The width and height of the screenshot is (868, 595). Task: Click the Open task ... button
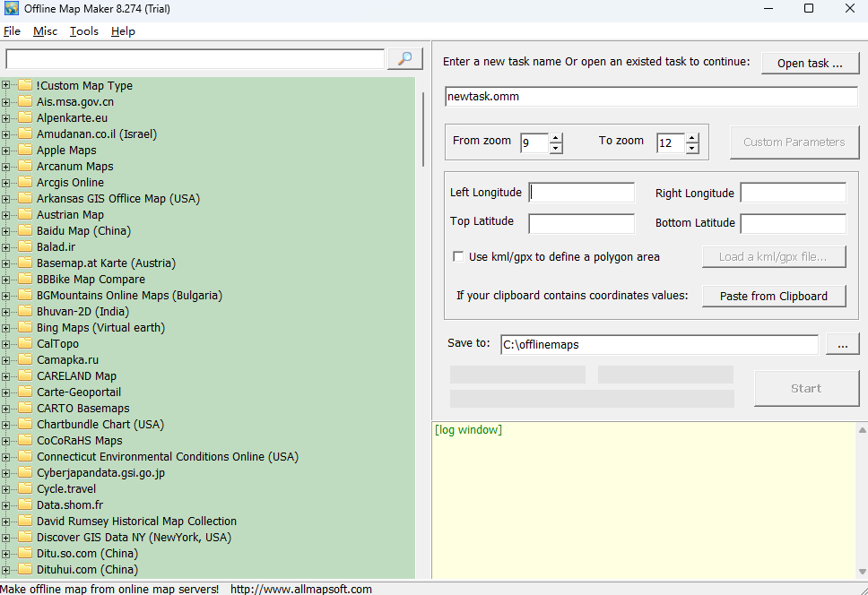coord(810,64)
